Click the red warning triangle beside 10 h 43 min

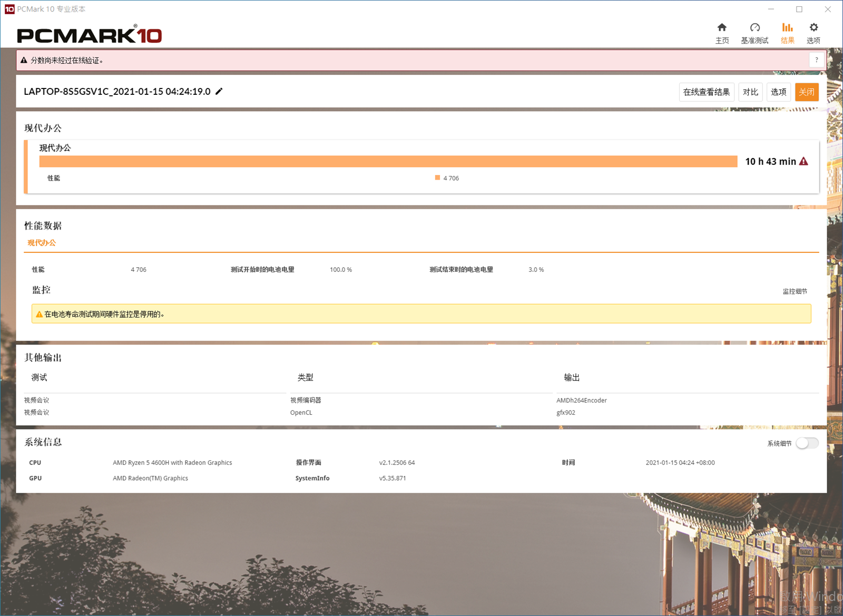click(803, 161)
